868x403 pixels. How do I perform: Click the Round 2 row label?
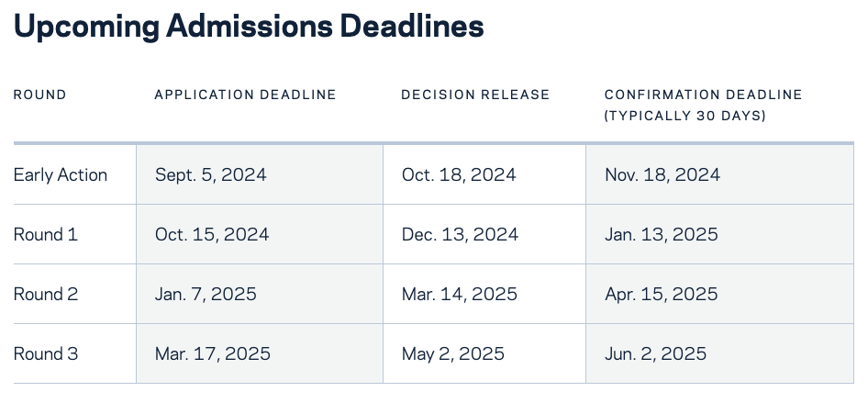45,294
